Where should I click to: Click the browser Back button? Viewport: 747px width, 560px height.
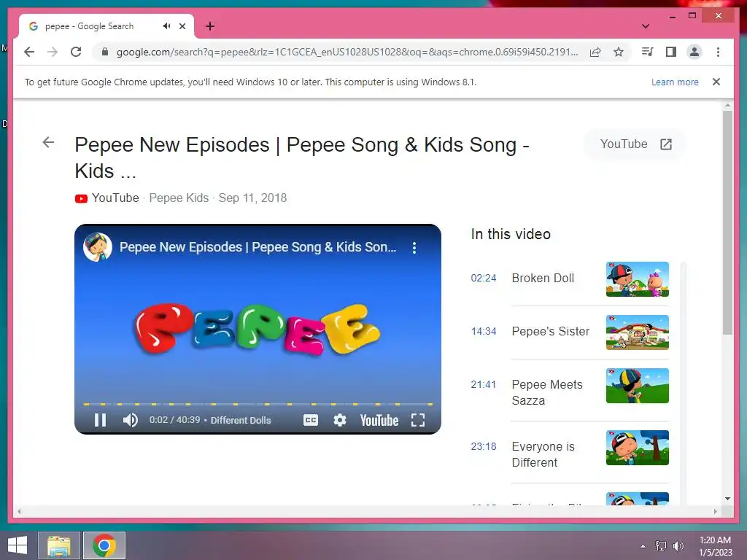(x=29, y=52)
